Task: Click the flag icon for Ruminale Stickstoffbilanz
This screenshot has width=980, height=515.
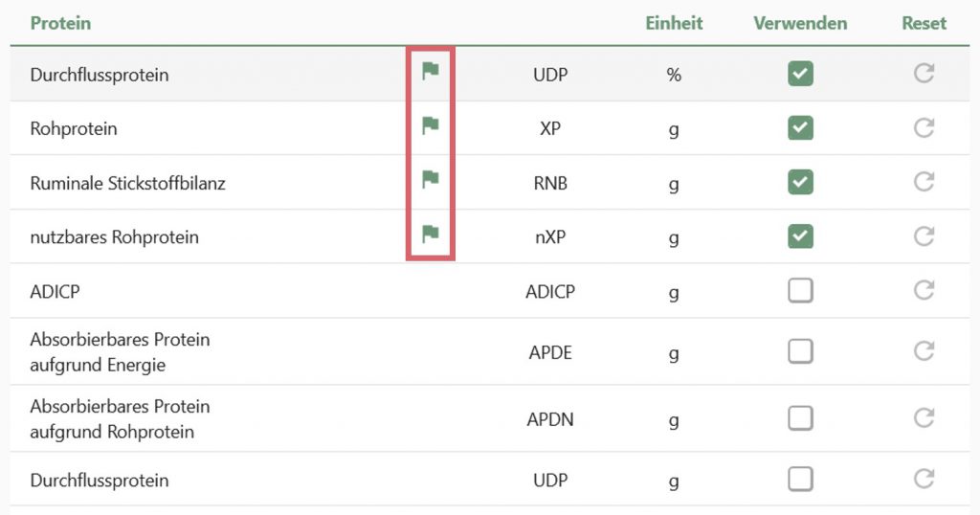Action: click(430, 180)
